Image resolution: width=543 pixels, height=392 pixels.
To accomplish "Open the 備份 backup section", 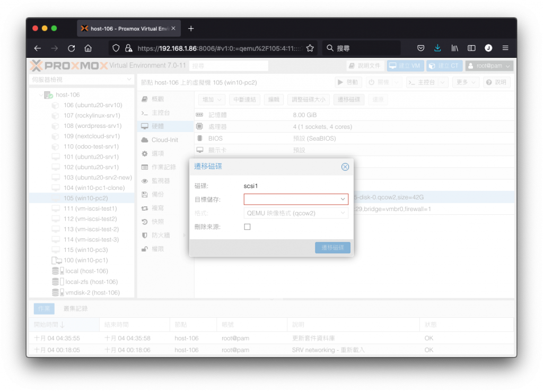I will coord(165,194).
